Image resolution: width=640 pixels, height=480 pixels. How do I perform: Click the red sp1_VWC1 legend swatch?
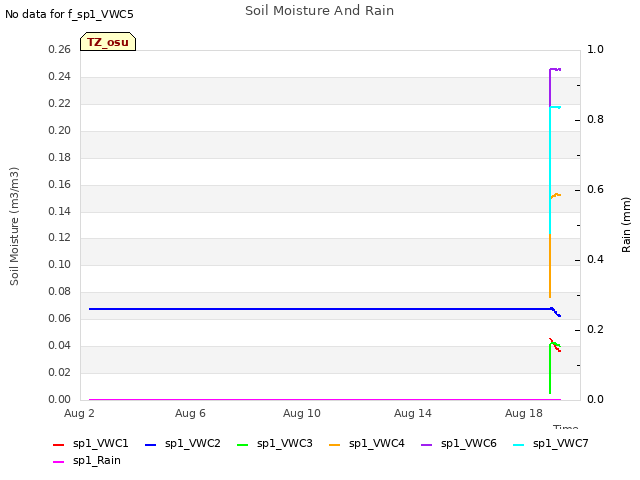point(59,444)
